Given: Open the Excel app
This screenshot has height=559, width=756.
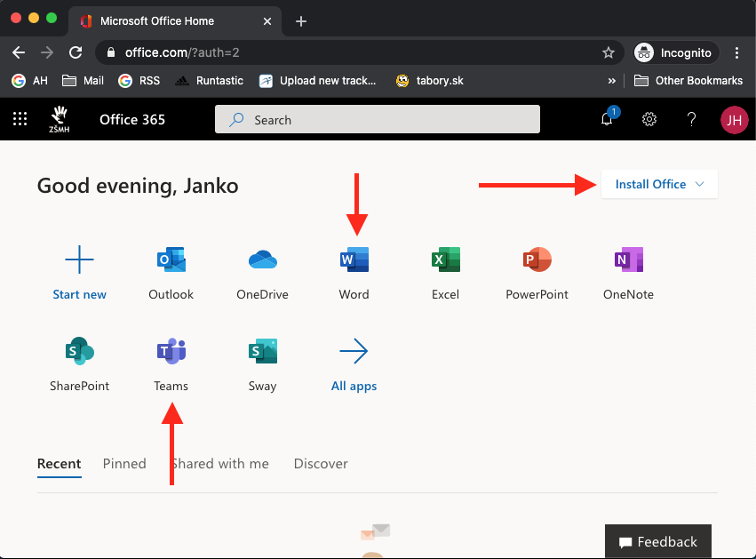Looking at the screenshot, I should pos(445,260).
